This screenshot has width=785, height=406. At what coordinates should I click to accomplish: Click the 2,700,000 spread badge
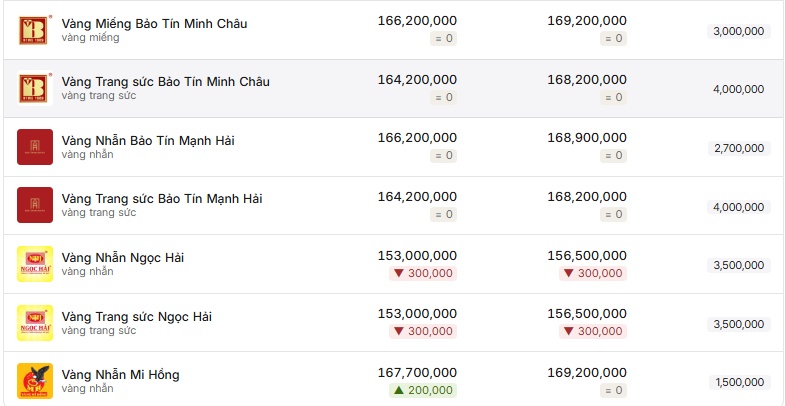pos(738,148)
